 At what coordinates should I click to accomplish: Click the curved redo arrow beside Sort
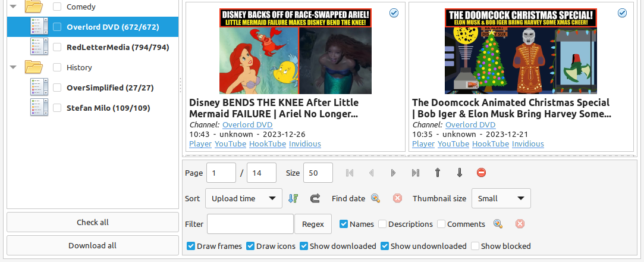[x=315, y=198]
